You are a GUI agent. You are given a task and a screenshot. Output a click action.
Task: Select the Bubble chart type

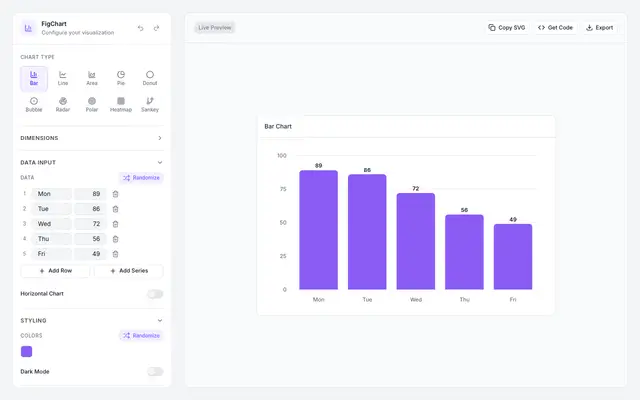click(x=34, y=104)
